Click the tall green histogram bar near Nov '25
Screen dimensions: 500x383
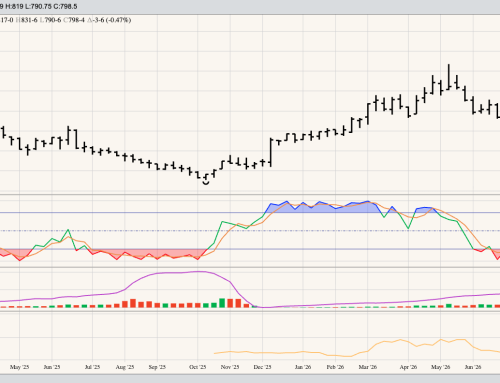pos(222,303)
